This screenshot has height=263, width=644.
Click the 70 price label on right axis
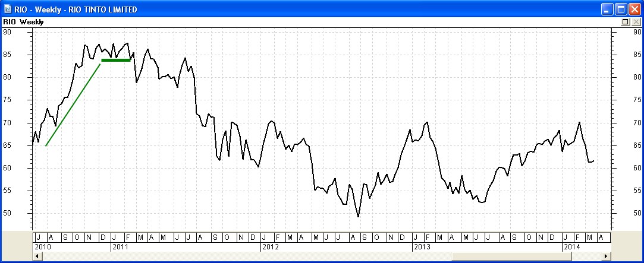point(637,123)
